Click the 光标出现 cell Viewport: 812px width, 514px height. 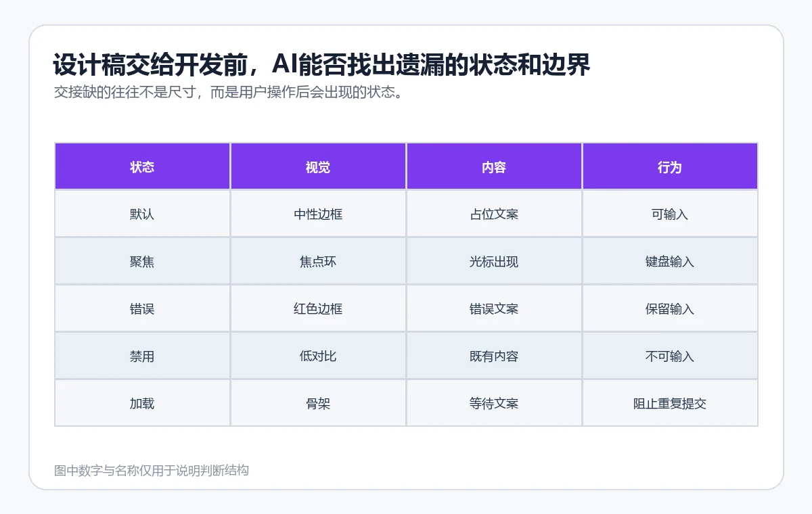point(494,261)
